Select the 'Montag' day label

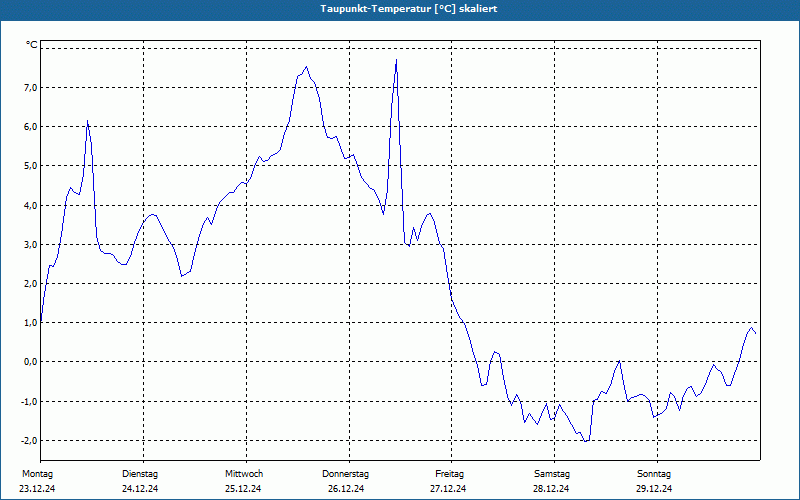37,474
